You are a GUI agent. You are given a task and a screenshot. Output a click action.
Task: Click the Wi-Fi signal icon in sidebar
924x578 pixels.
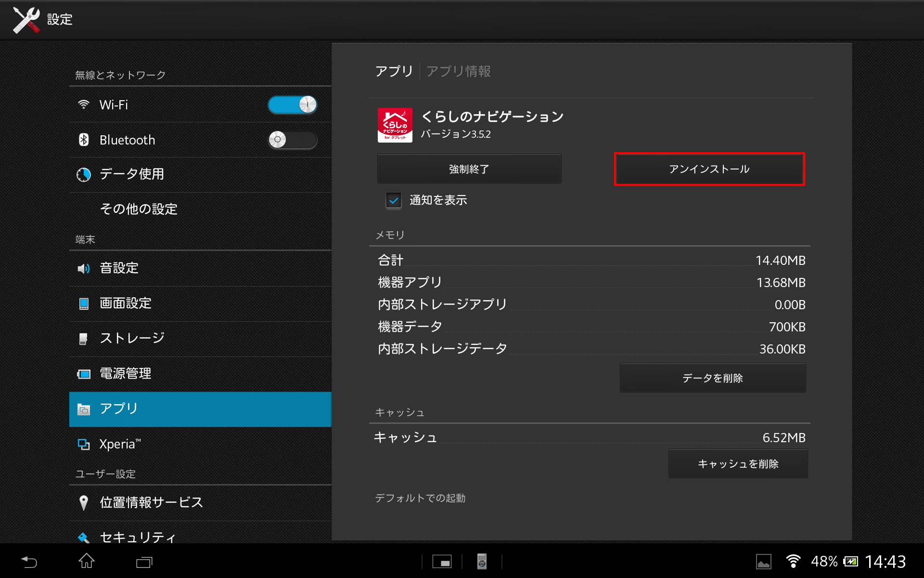[84, 105]
